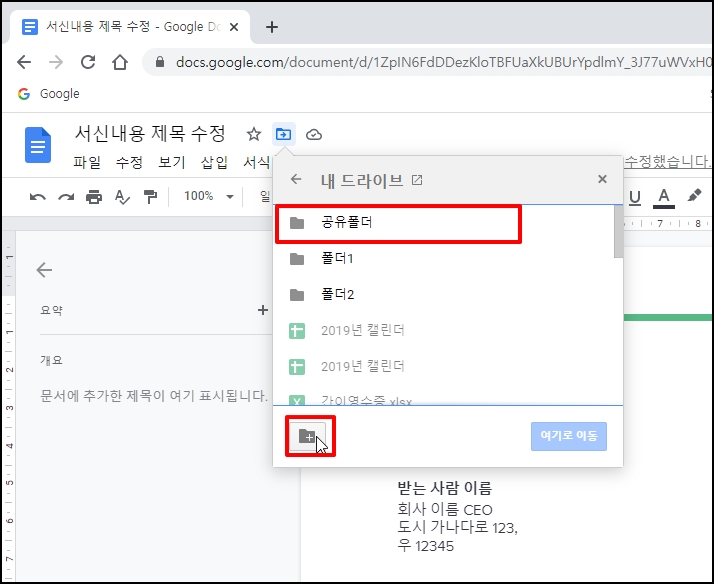Viewport: 714px width, 584px height.
Task: Open the last edit history link
Action: tap(667, 161)
